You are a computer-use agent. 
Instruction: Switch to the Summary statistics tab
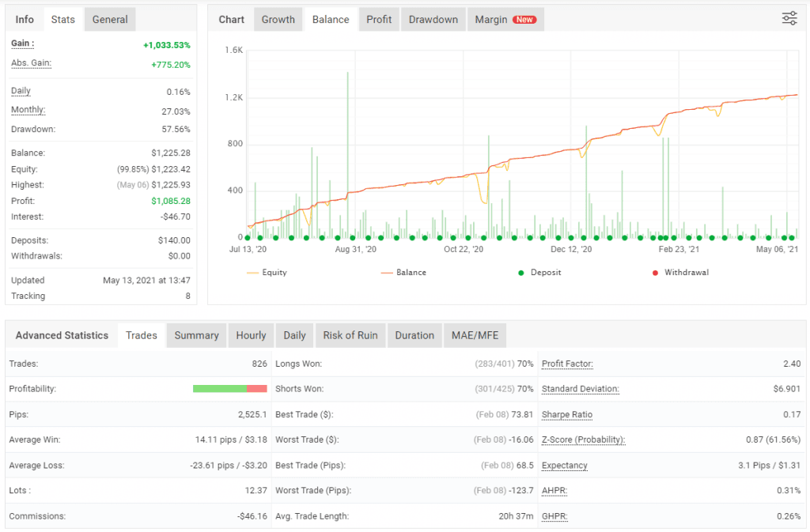tap(196, 335)
